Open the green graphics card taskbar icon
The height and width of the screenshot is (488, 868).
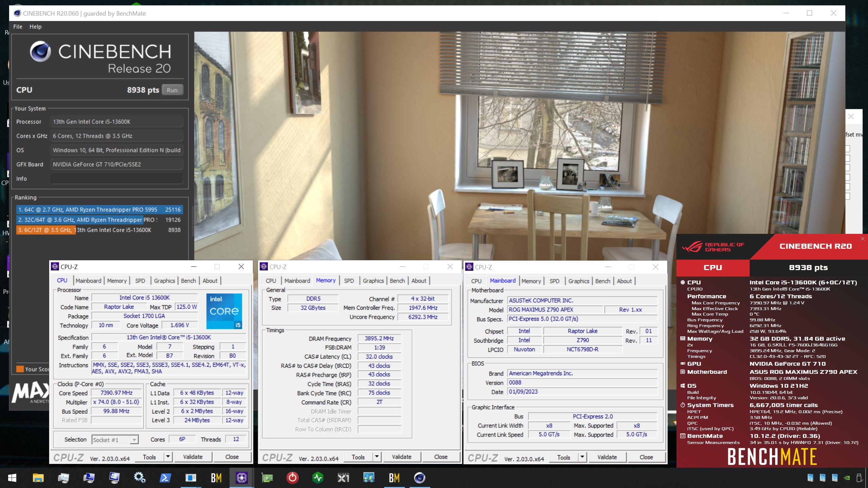click(267, 478)
